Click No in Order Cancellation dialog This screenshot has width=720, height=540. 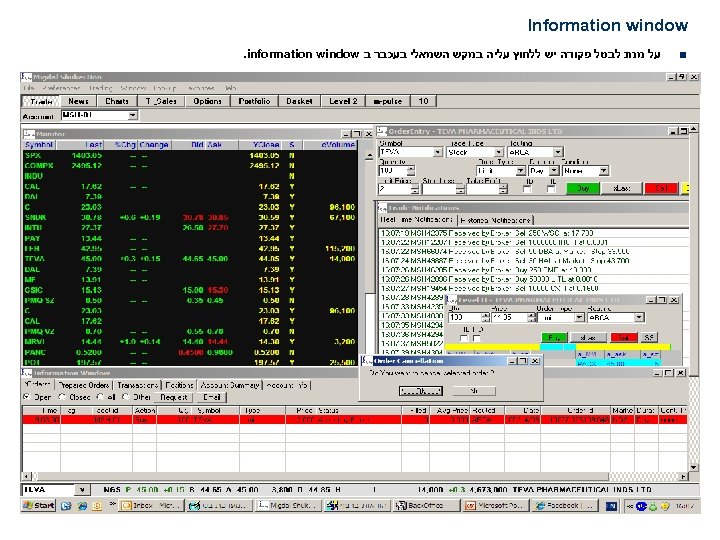474,391
